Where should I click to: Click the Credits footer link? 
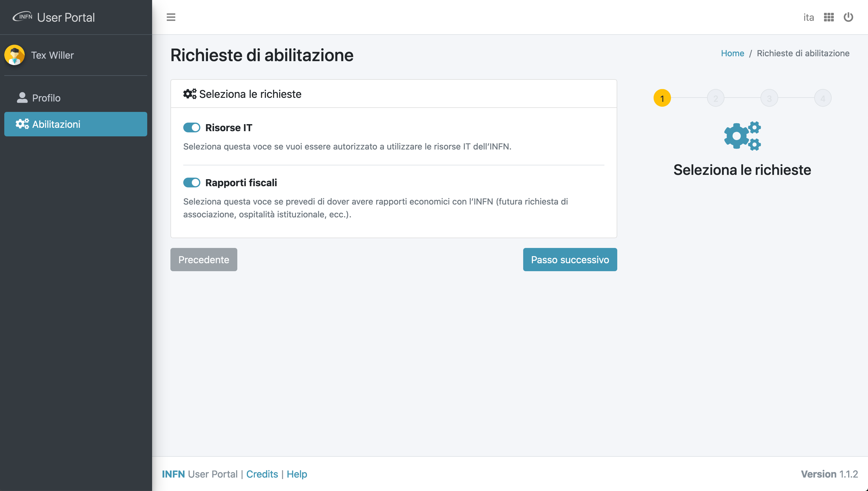[261, 474]
